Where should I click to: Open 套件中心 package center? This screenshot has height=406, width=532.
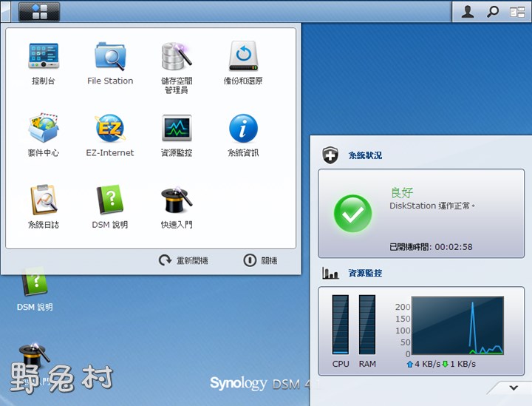coord(43,135)
